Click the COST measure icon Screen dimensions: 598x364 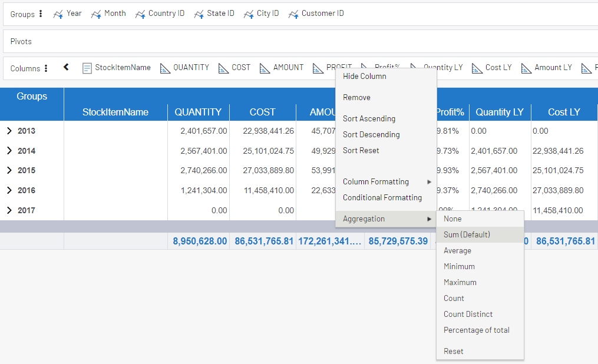[x=223, y=67]
